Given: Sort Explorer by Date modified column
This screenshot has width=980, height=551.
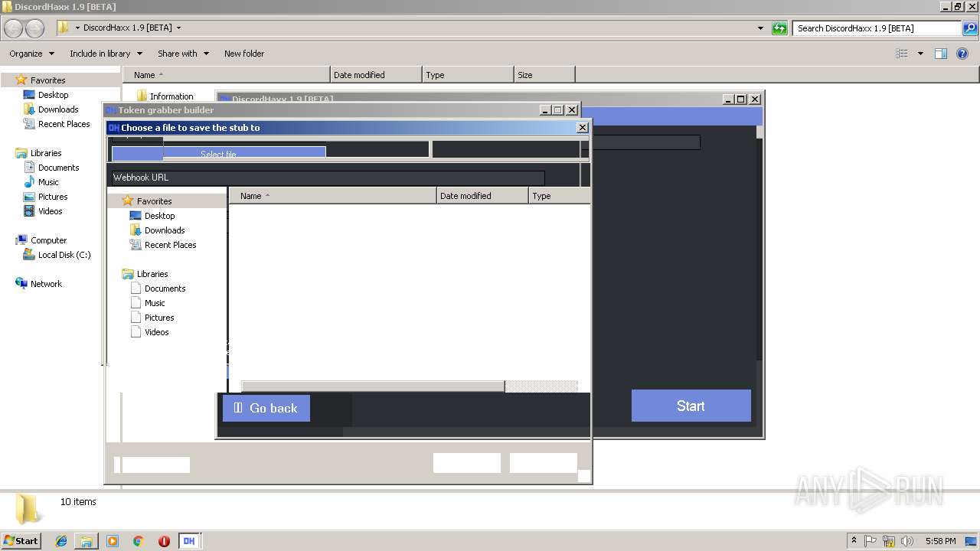Looking at the screenshot, I should (x=376, y=75).
